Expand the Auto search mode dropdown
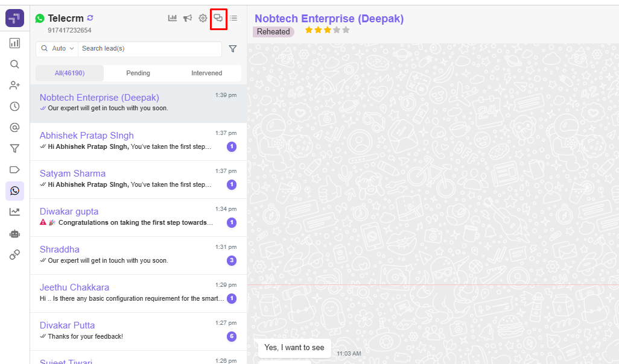The image size is (619, 364). coord(58,49)
